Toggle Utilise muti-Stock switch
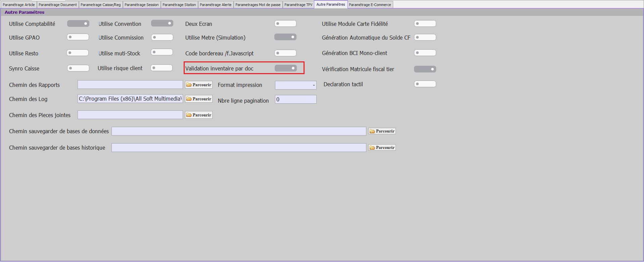The height and width of the screenshot is (262, 644). 162,52
